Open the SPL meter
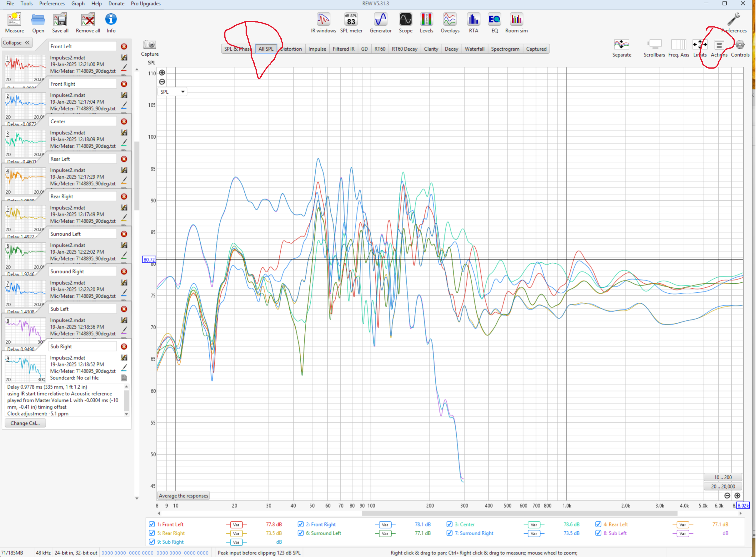This screenshot has width=756, height=557. pos(351,19)
